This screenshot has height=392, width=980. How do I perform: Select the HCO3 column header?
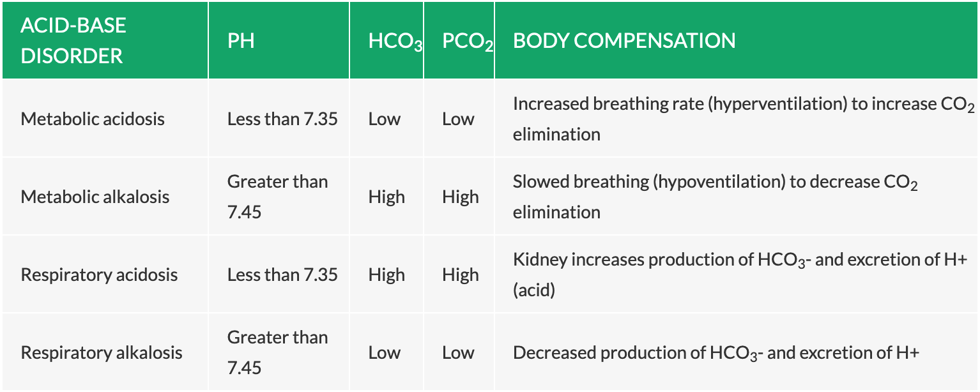(395, 41)
